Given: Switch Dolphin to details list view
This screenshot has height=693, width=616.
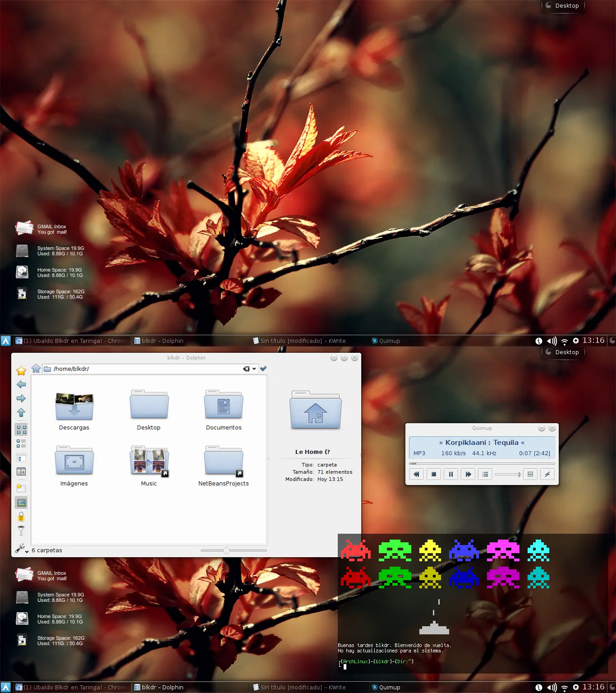Looking at the screenshot, I should pos(21,444).
